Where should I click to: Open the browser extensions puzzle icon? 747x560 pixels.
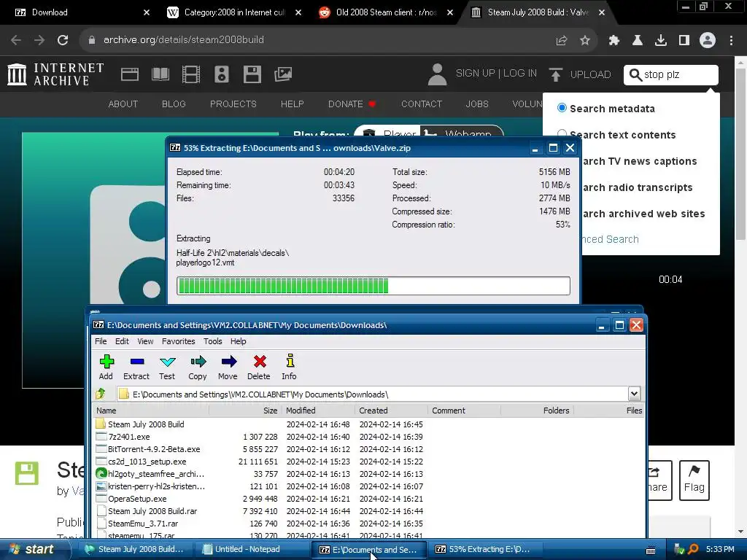click(x=614, y=41)
